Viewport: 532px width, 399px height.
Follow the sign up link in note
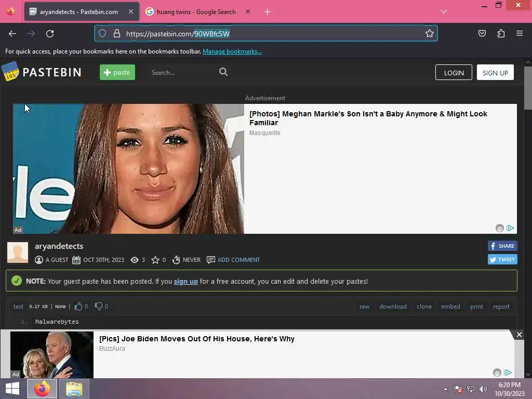pyautogui.click(x=185, y=281)
